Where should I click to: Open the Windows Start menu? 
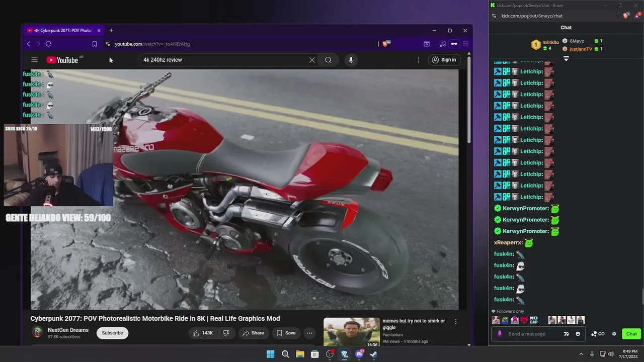click(270, 354)
